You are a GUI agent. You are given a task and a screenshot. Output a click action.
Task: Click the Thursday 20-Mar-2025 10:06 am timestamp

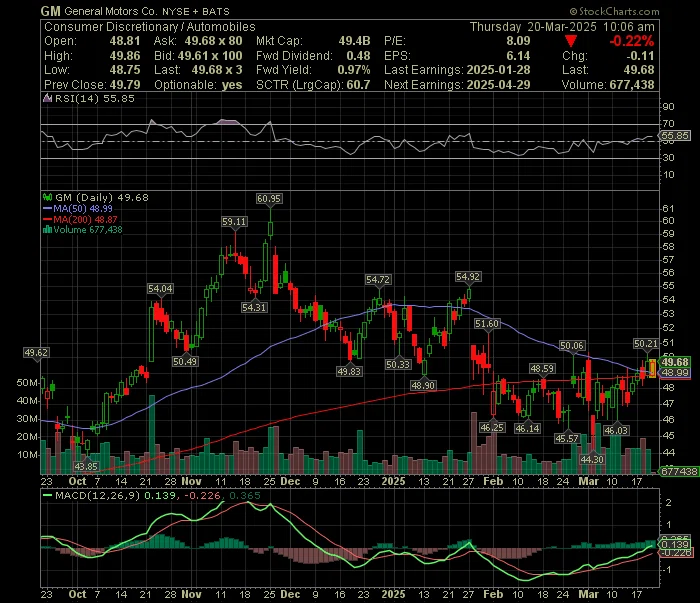tap(562, 27)
